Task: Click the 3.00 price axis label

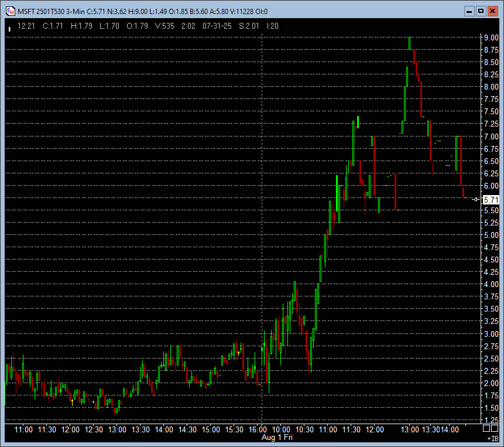Action: click(x=492, y=334)
